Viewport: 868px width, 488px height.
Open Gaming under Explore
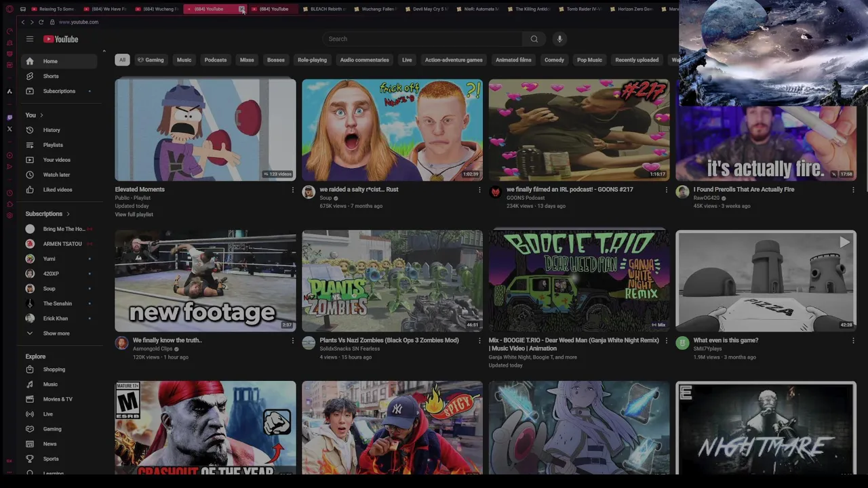(x=59, y=429)
